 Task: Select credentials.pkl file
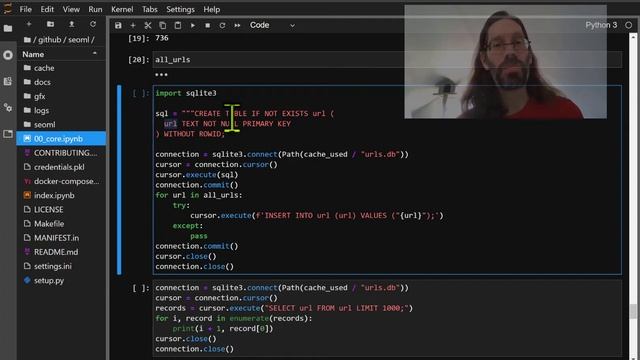61,167
